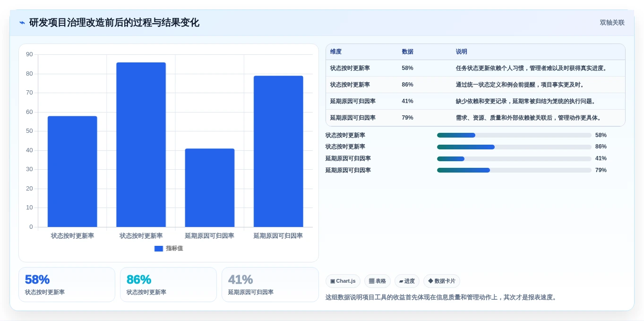The height and width of the screenshot is (321, 644).
Task: Click the description starting 缺少依赖和变更记录
Action: pos(526,101)
